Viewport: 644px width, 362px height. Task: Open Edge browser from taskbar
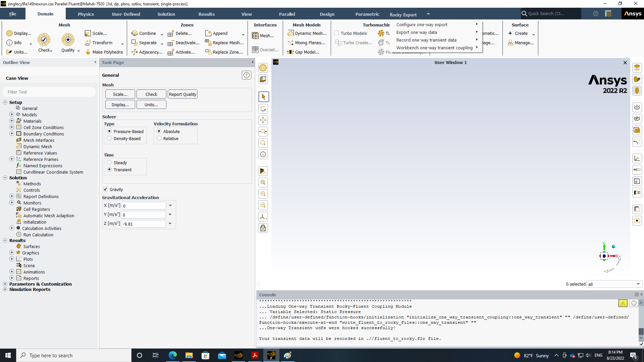click(173, 355)
